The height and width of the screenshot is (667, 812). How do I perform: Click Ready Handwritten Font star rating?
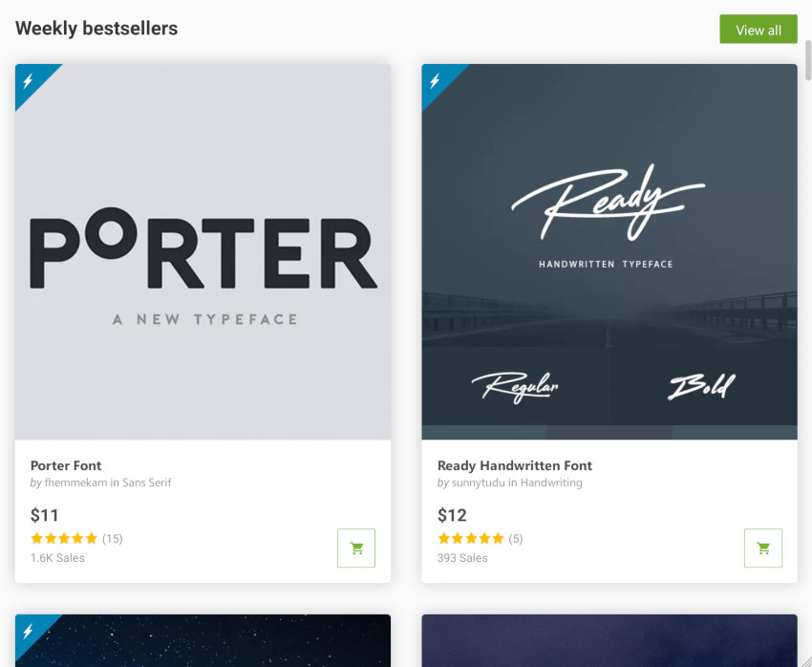[x=471, y=539]
